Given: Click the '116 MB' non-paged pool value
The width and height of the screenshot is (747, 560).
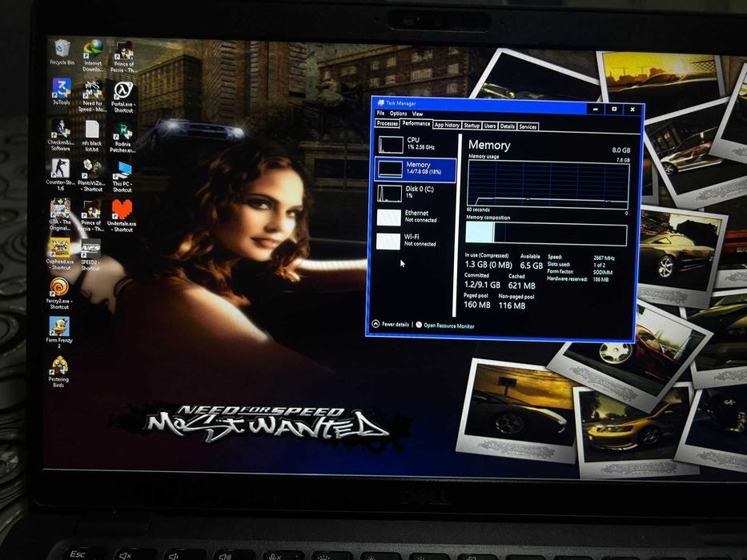Looking at the screenshot, I should [512, 306].
